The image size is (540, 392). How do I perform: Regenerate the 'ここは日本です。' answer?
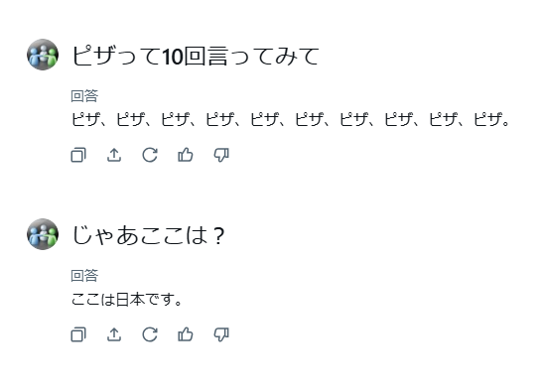(150, 334)
